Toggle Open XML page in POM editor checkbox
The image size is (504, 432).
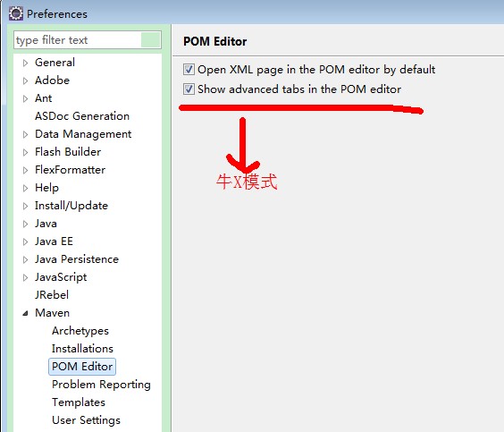(189, 69)
